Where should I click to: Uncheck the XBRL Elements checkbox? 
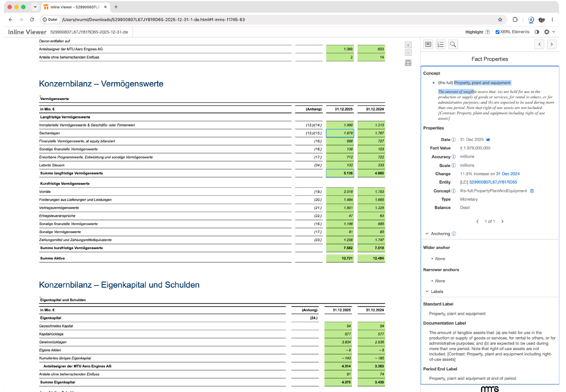click(498, 32)
